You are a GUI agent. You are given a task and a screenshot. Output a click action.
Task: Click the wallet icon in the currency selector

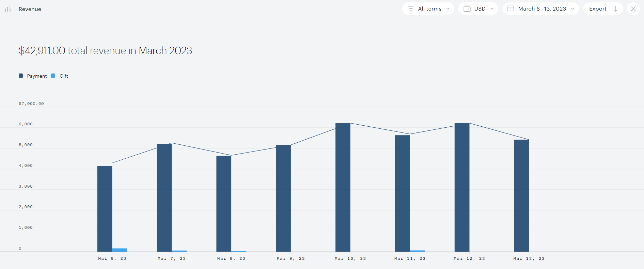(x=467, y=9)
